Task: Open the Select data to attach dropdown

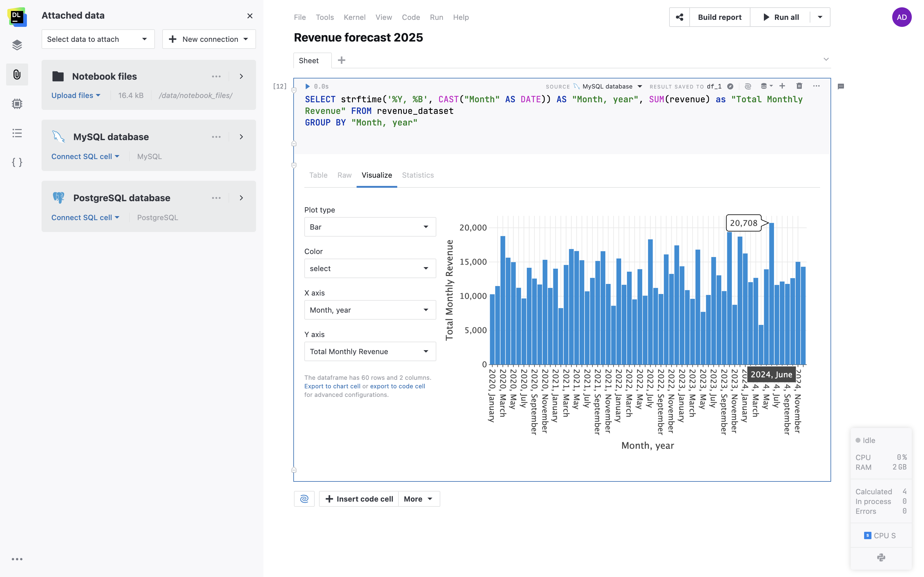Action: tap(98, 39)
